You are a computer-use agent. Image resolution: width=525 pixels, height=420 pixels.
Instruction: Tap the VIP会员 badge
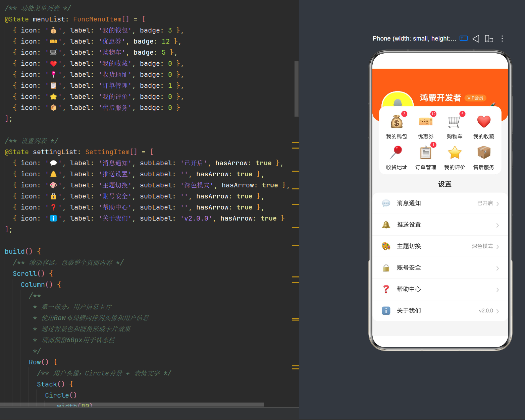(x=475, y=98)
